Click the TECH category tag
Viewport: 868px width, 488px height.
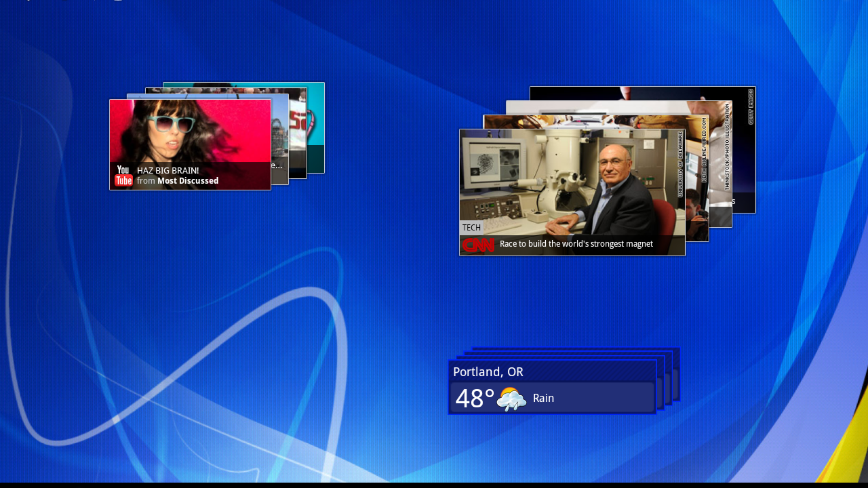coord(471,228)
